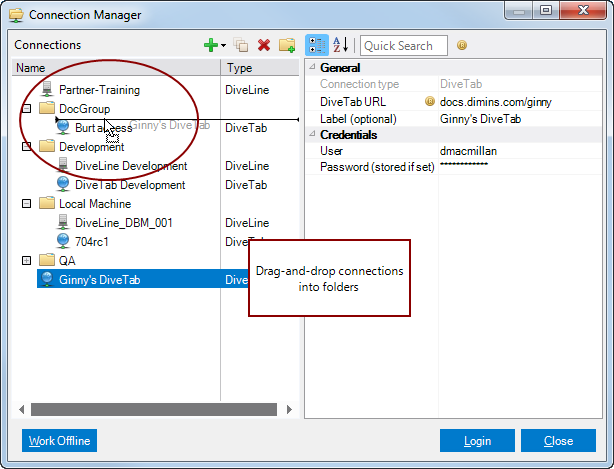Screen dimensions: 614x469
Task: Click the Login button
Action: (477, 441)
